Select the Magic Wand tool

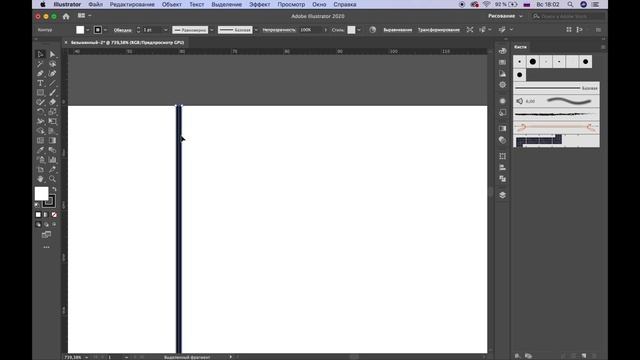pyautogui.click(x=40, y=64)
